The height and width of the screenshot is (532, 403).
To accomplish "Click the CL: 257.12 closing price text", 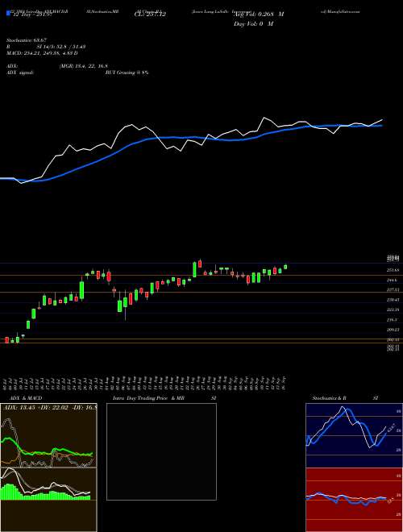I will click(150, 15).
